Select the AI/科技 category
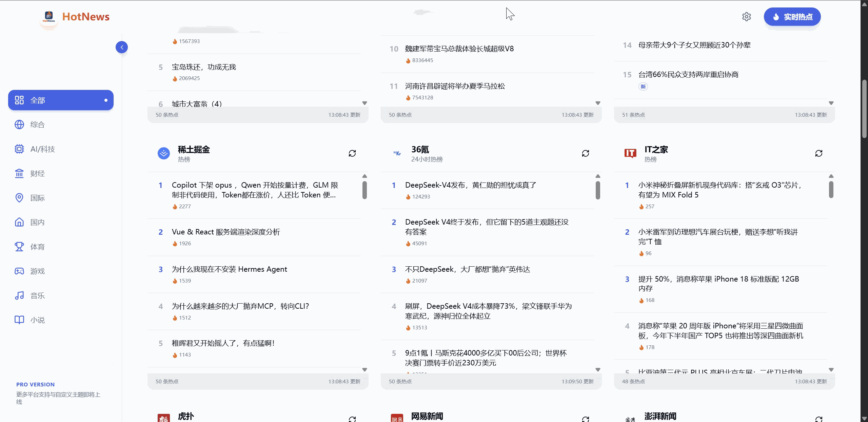Viewport: 868px width, 422px height. pos(42,149)
